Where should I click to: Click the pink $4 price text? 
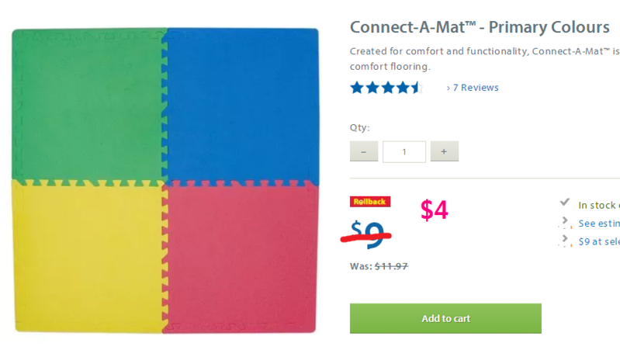pyautogui.click(x=435, y=210)
